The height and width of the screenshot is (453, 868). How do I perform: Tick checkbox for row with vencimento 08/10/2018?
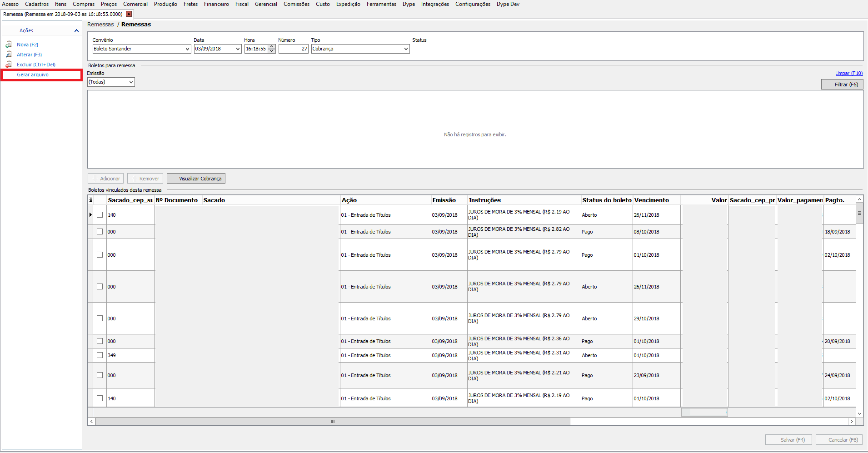pos(100,232)
